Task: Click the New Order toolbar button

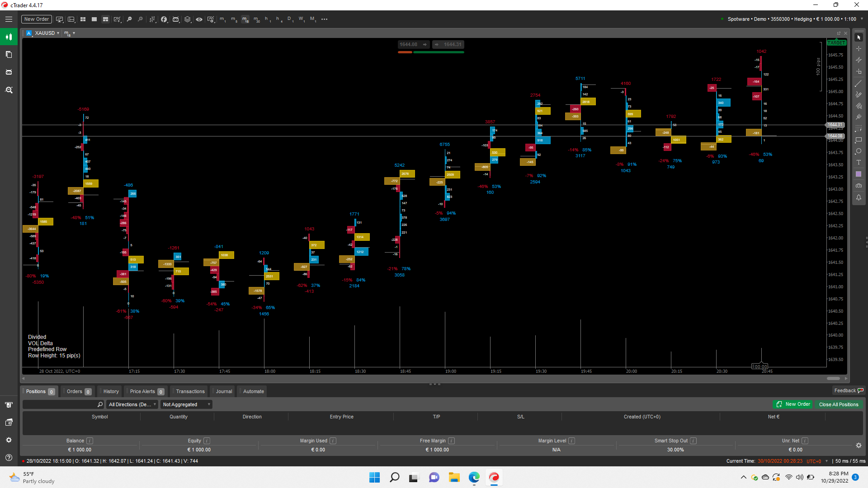Action: click(x=36, y=19)
